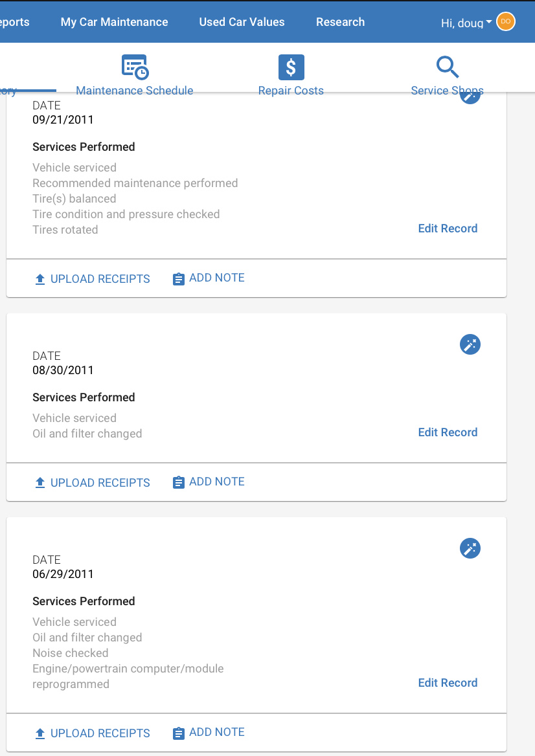Edit Record for 06/29/2011 service
The width and height of the screenshot is (535, 756).
(x=448, y=682)
